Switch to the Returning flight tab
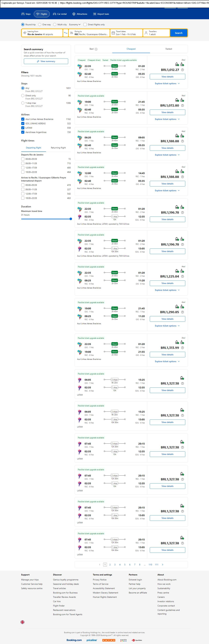Screen dimensions: 209x644 58,148
